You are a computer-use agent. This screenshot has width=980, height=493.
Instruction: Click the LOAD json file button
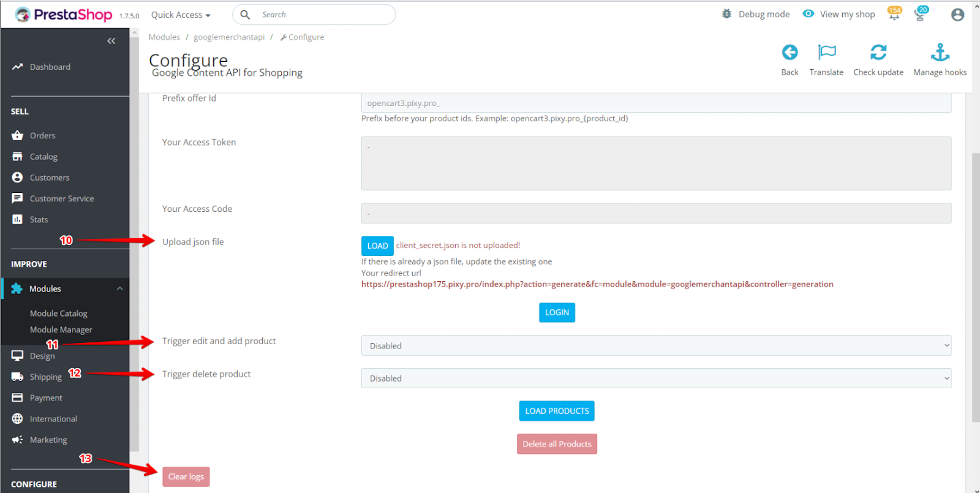tap(377, 246)
